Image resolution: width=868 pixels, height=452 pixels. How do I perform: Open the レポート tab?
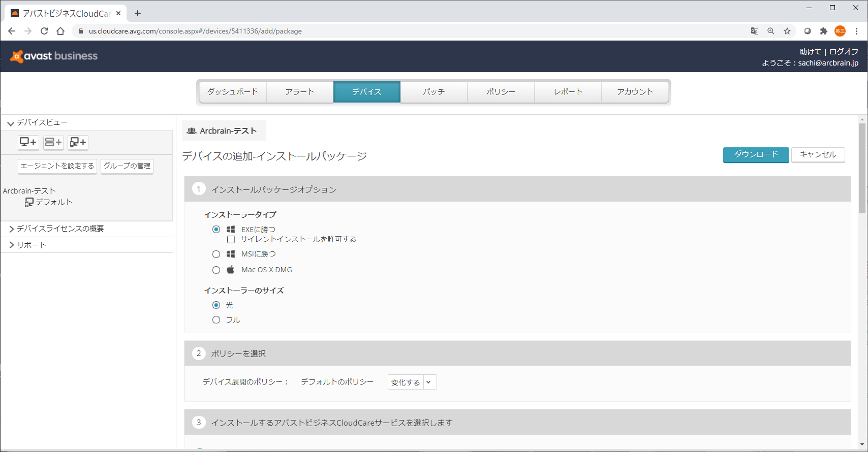[568, 92]
